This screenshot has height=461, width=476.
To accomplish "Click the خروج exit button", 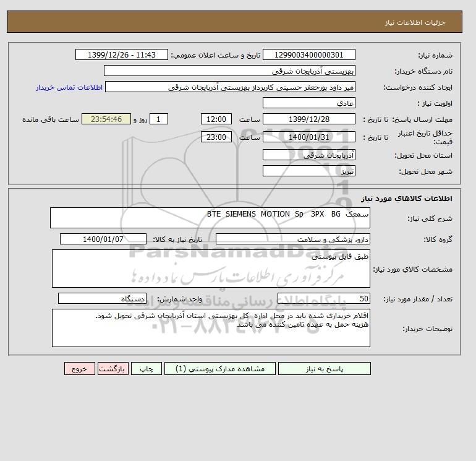I will click(x=80, y=368).
